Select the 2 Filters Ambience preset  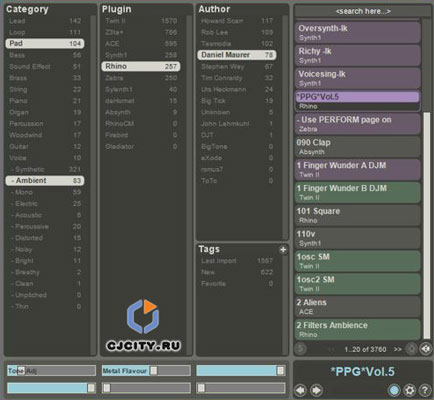357,330
